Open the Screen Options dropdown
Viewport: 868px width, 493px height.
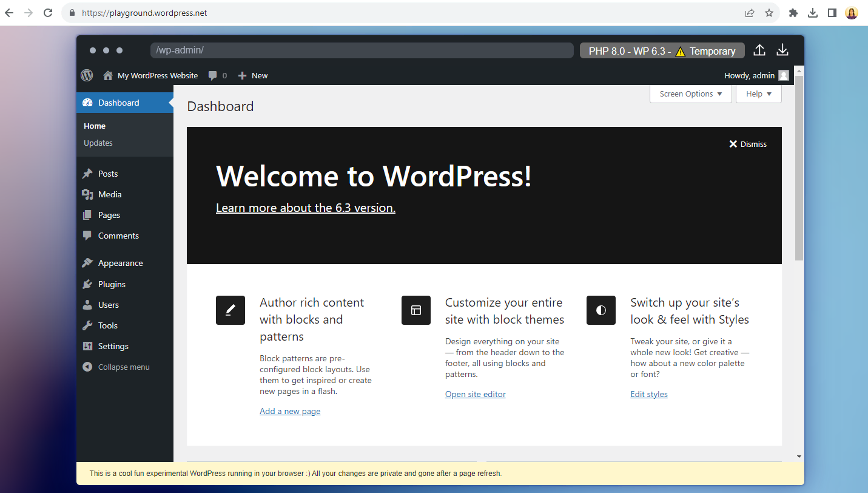pyautogui.click(x=690, y=93)
